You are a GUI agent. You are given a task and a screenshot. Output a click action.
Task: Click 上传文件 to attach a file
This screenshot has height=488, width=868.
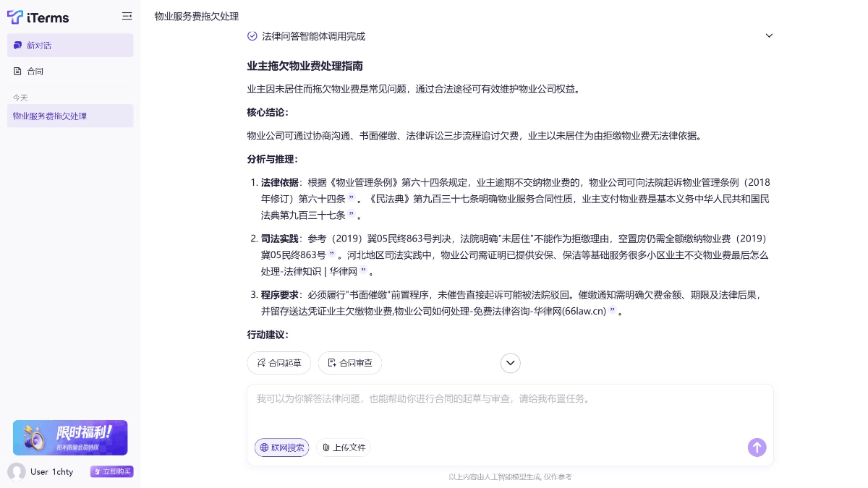(344, 448)
